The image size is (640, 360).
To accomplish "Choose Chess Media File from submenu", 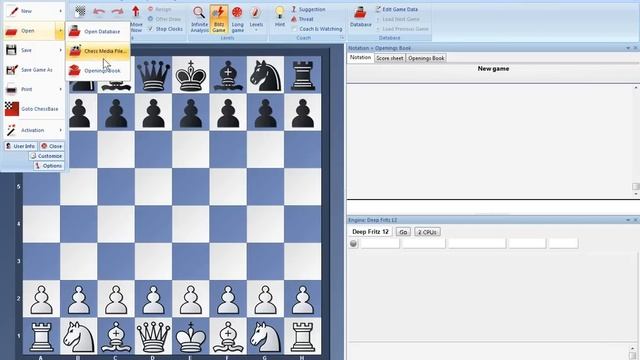I will (98, 51).
